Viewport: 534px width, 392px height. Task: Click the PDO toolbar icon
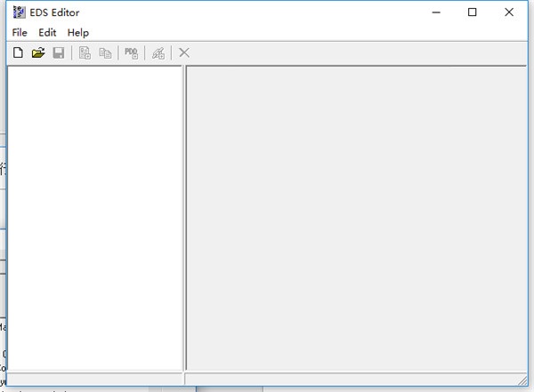point(131,53)
